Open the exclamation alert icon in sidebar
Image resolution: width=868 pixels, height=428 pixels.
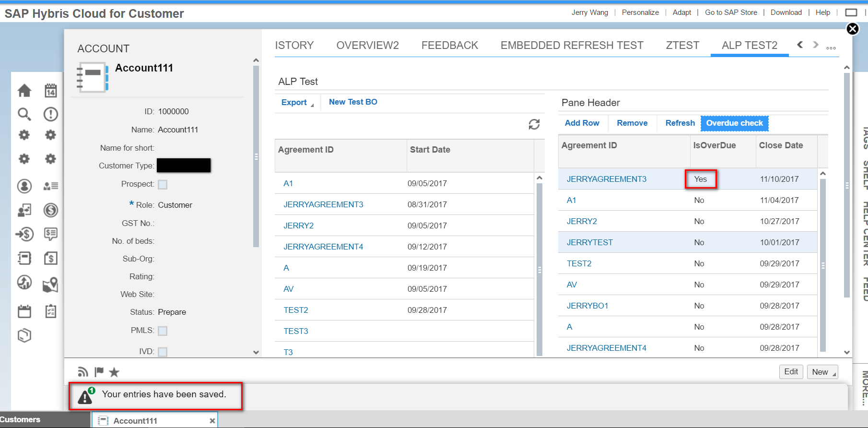coord(51,114)
